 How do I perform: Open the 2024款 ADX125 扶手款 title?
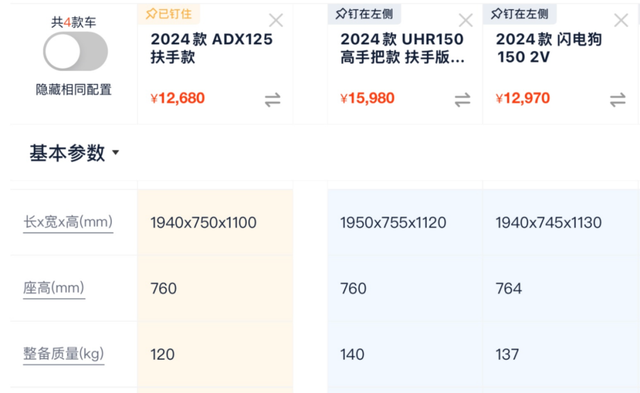pyautogui.click(x=211, y=48)
